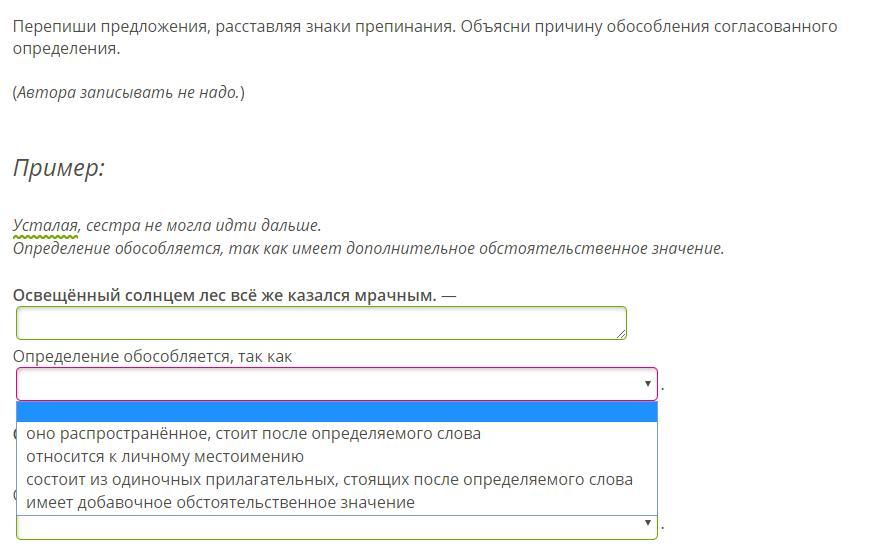The width and height of the screenshot is (872, 558).
Task: Choose 'относится к личному местоимению' option
Action: (x=164, y=457)
